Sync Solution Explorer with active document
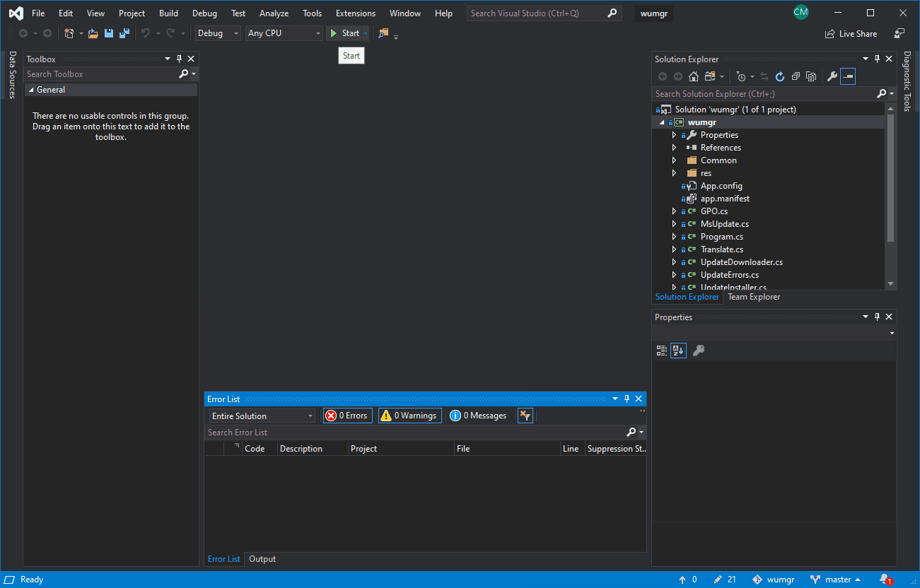This screenshot has width=920, height=588. click(765, 76)
